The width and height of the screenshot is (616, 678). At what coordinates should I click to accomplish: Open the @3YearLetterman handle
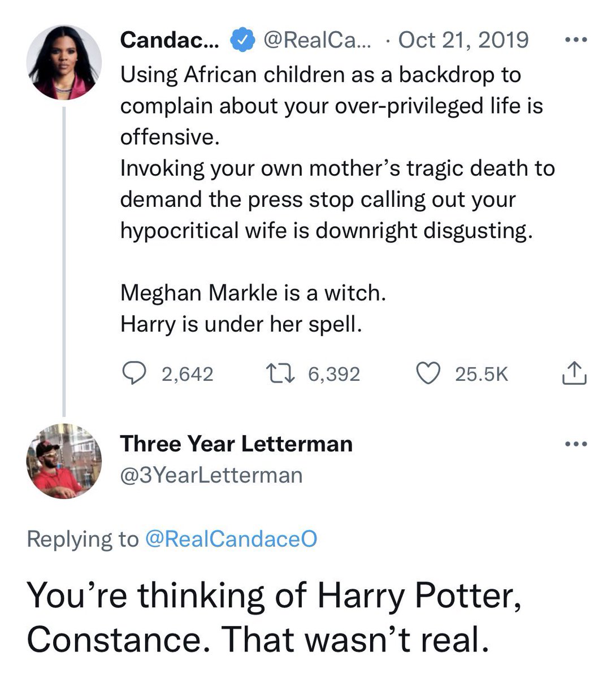(x=211, y=475)
